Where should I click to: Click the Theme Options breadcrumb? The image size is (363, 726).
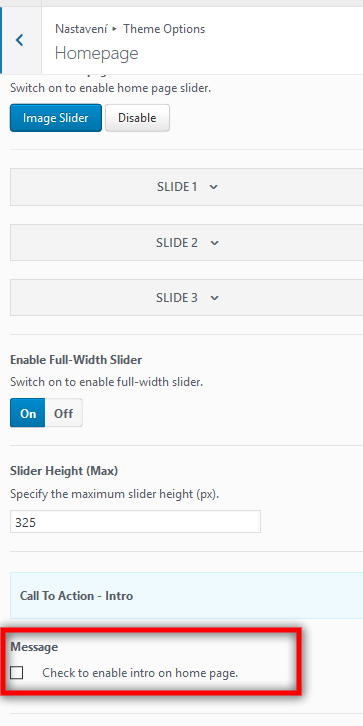pyautogui.click(x=164, y=29)
